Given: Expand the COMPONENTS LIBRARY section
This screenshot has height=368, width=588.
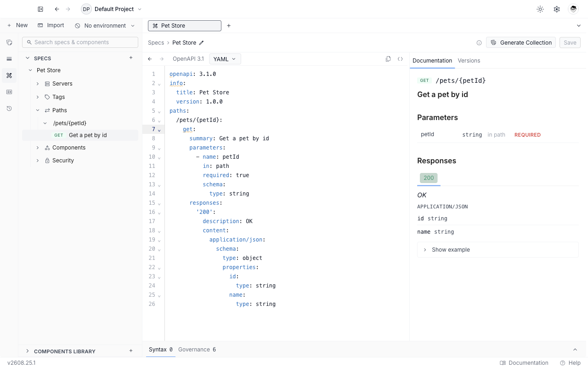Looking at the screenshot, I should coord(28,351).
